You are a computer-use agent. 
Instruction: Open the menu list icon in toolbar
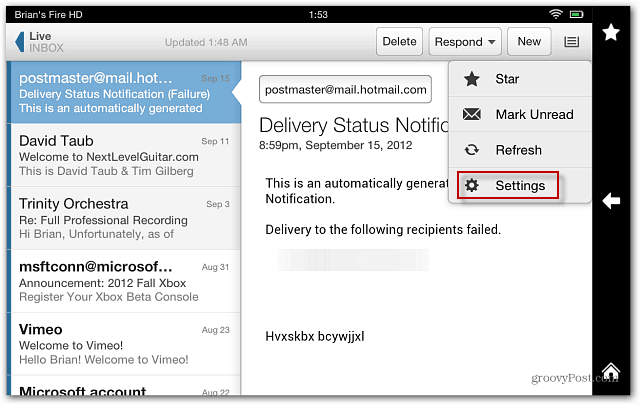(x=571, y=42)
